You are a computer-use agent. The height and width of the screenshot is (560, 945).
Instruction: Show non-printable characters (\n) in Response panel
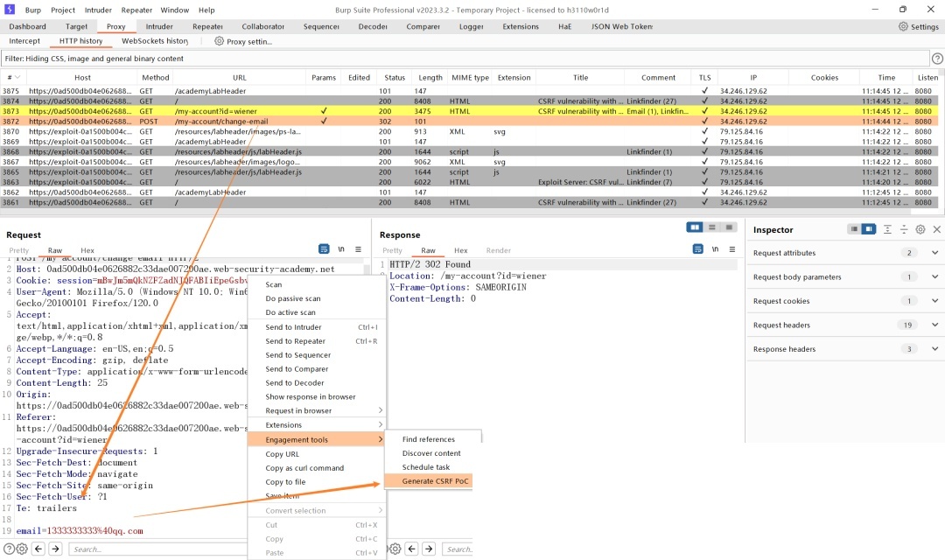[716, 249]
